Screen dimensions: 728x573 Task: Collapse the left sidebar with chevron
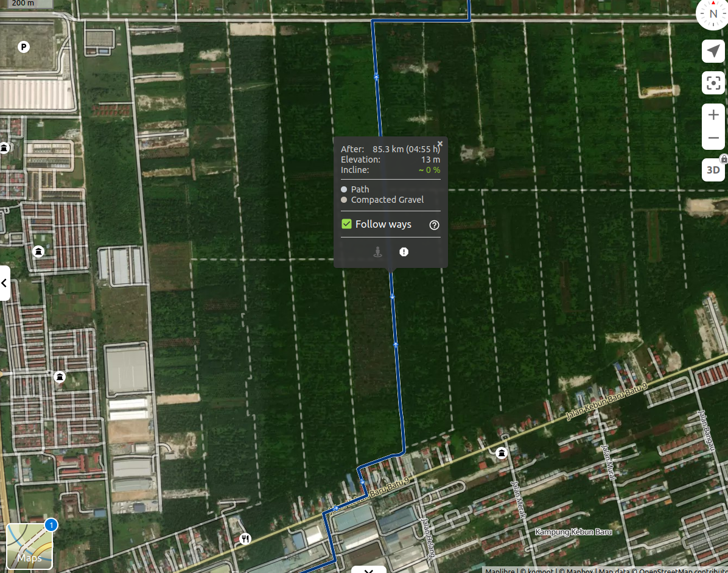(4, 283)
